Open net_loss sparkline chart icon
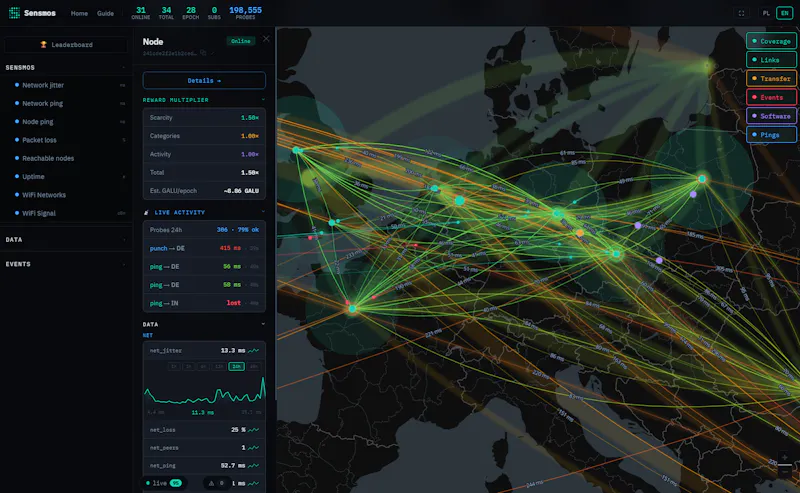Image resolution: width=800 pixels, height=493 pixels. click(253, 430)
